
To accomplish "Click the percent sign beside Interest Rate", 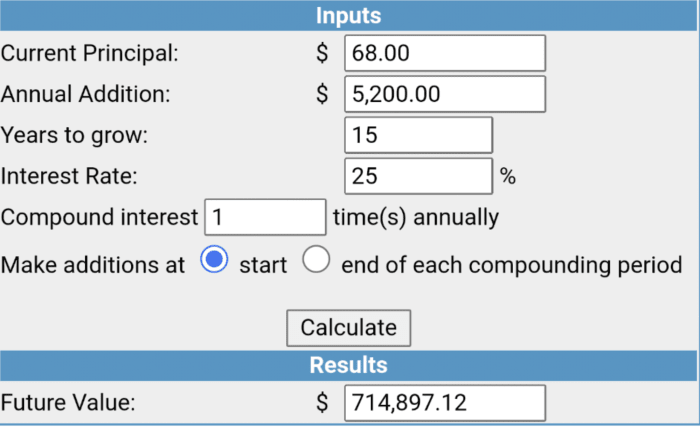I will click(508, 177).
